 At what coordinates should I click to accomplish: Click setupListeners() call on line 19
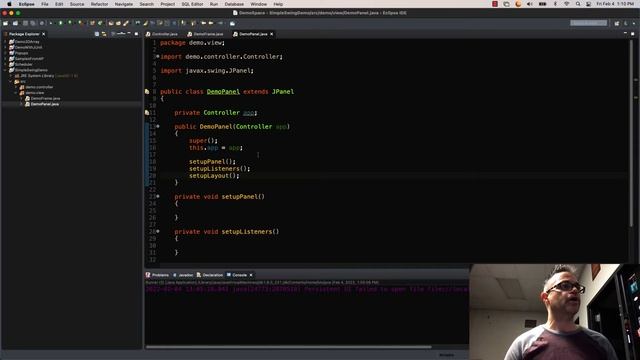tap(219, 169)
